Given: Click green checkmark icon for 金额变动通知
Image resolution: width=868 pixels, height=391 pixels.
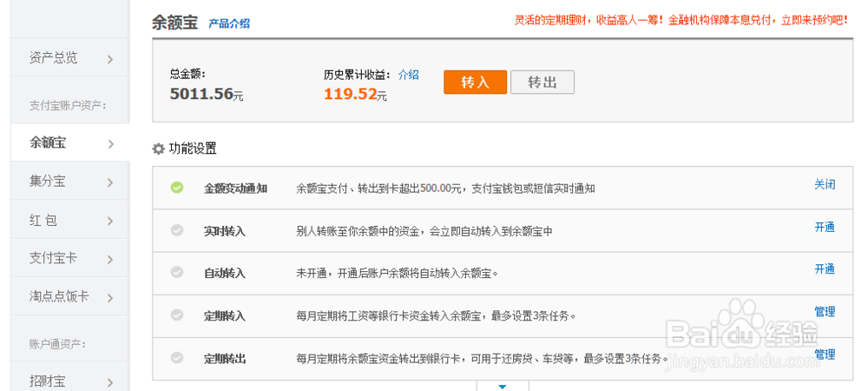Looking at the screenshot, I should (x=177, y=187).
